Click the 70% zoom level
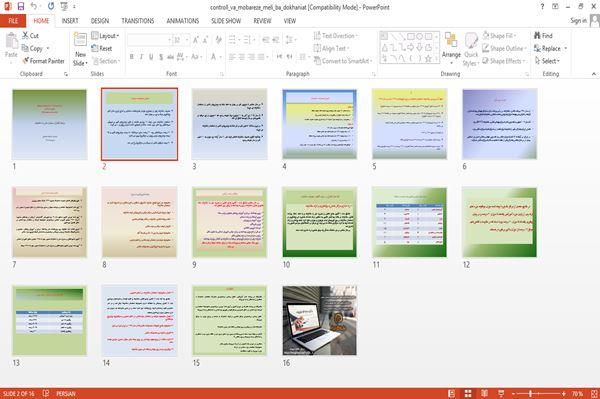600x399 pixels. [577, 393]
